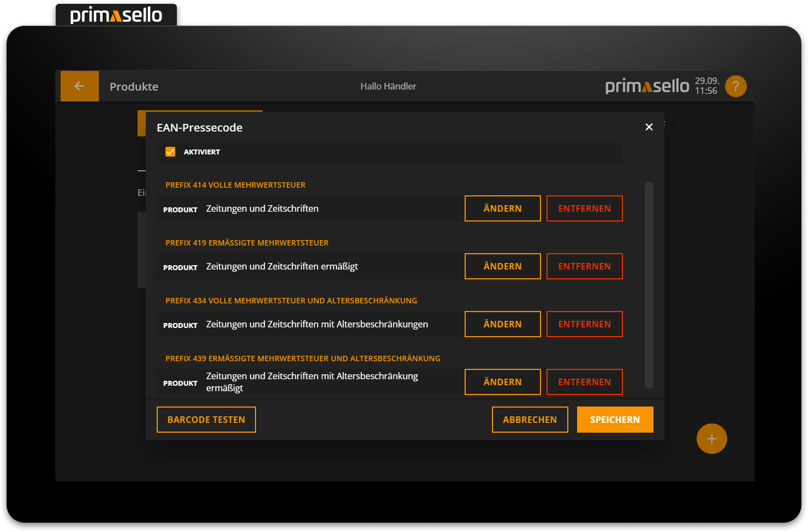The width and height of the screenshot is (808, 532).
Task: Click ENTFERNEN for Prefix 419 product
Action: click(x=584, y=266)
